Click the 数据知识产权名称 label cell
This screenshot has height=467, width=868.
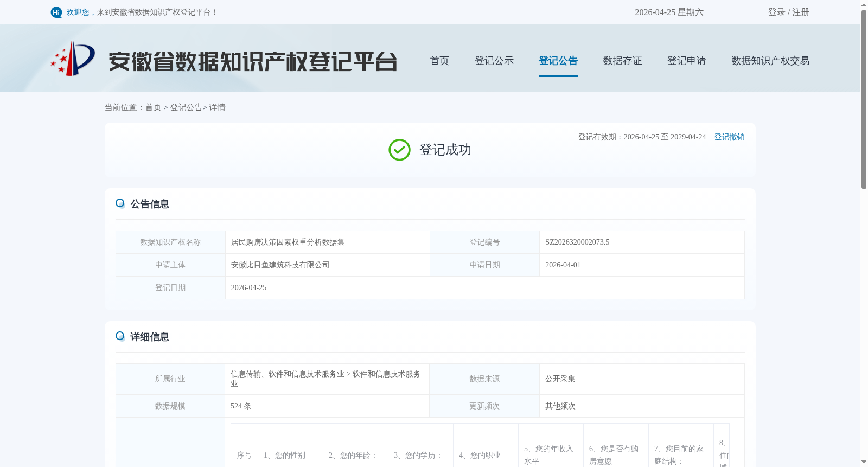coord(170,242)
